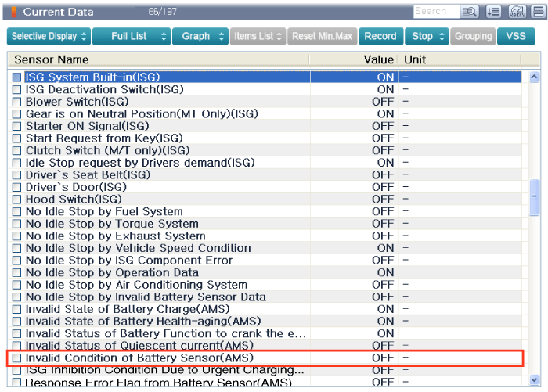Click the split view layout icon
Screen dimensions: 548x392
click(x=537, y=12)
